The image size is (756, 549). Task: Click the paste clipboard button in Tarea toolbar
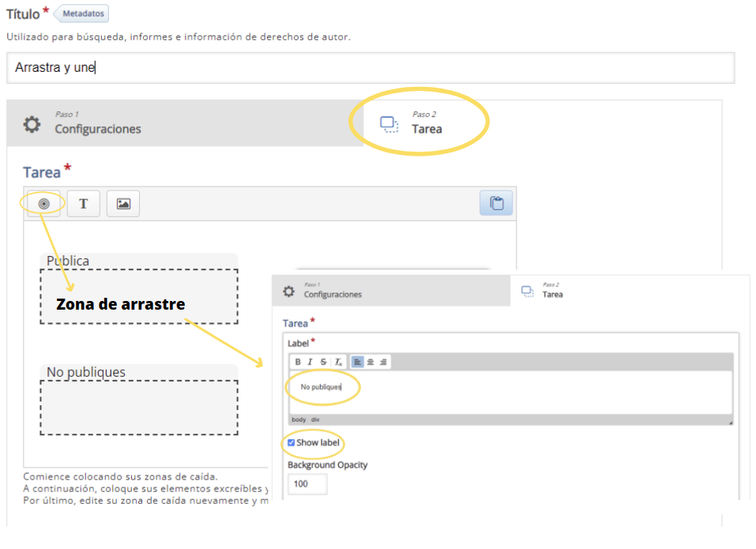pos(496,203)
